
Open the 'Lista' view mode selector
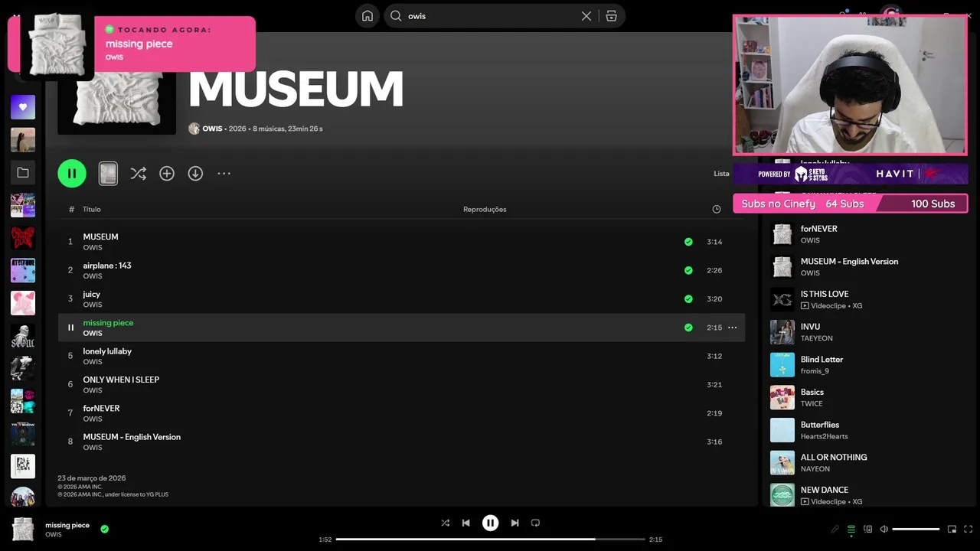pos(721,174)
